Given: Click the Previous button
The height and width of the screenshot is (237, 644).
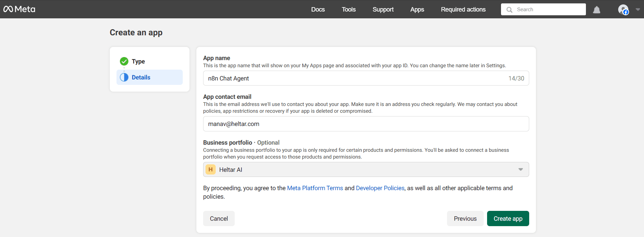Looking at the screenshot, I should pyautogui.click(x=465, y=219).
